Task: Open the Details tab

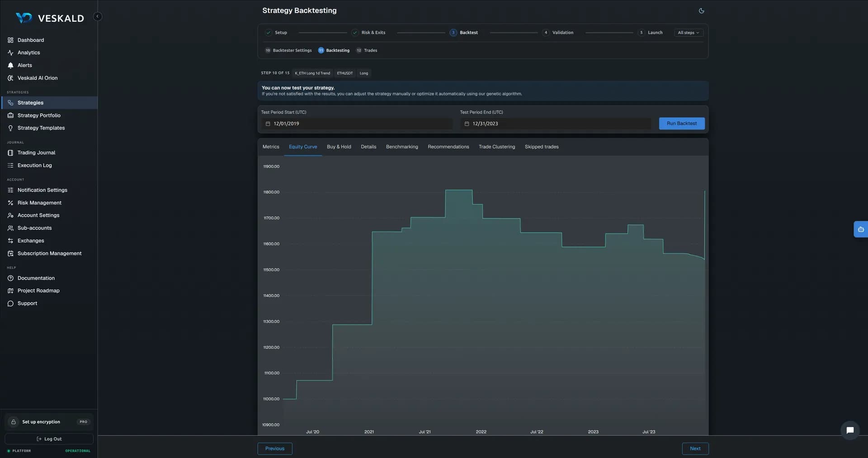Action: (x=368, y=147)
